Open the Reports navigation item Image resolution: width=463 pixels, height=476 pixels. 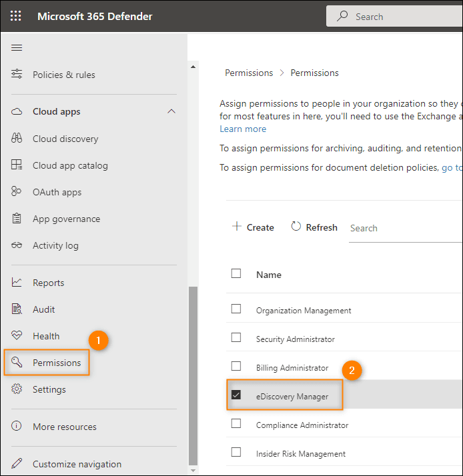click(48, 283)
